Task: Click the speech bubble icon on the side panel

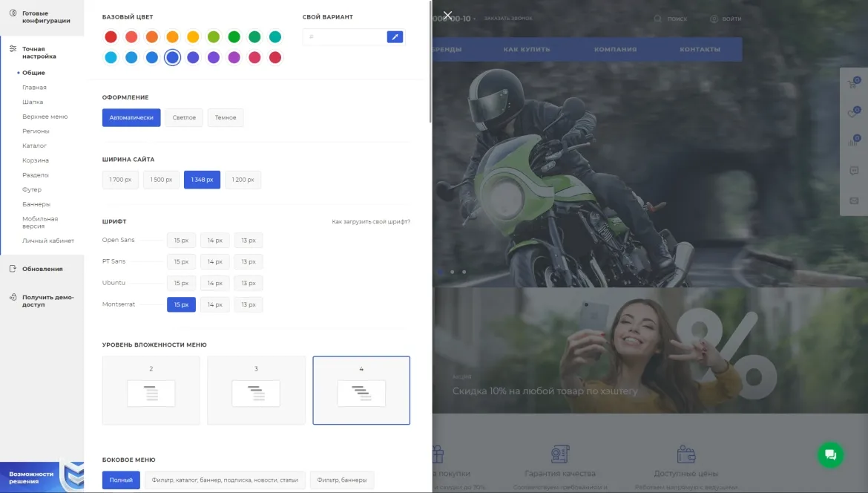Action: tap(854, 171)
